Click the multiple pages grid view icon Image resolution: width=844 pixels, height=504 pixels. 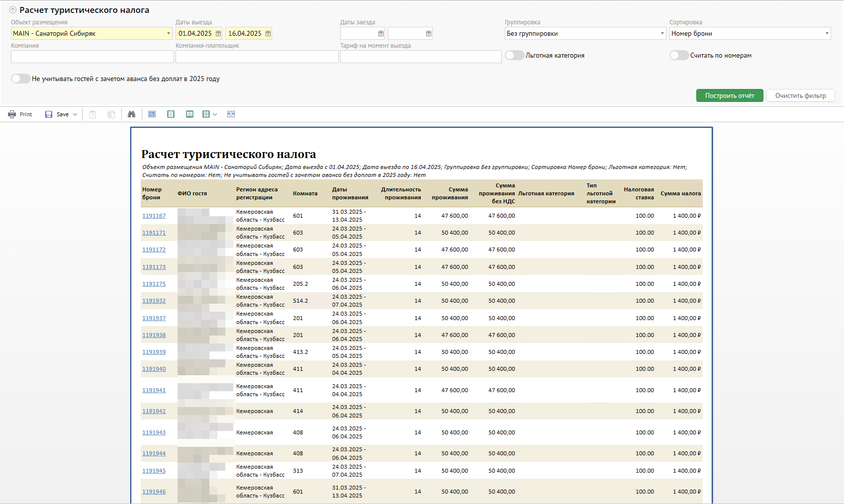point(206,114)
